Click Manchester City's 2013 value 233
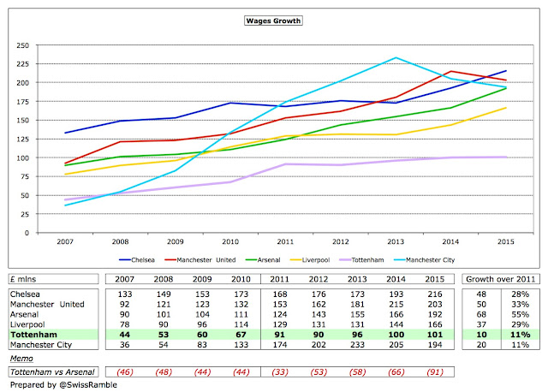This screenshot has width=548, height=392. pos(357,345)
